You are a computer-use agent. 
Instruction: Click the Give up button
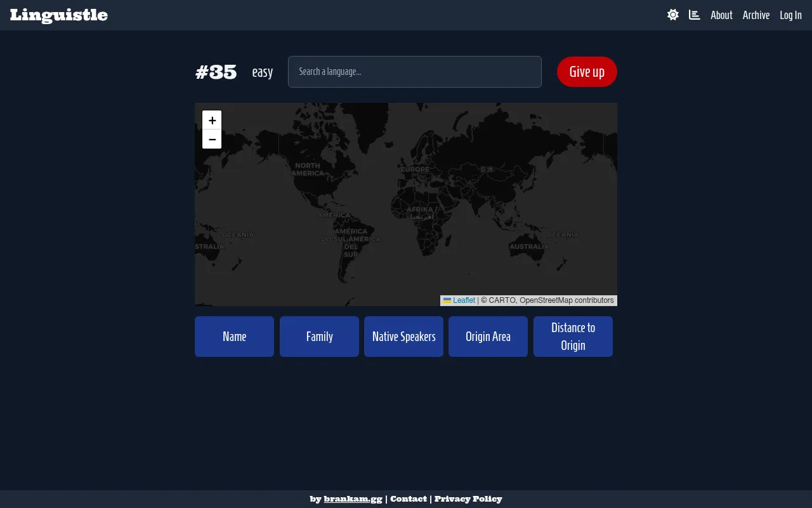click(587, 72)
